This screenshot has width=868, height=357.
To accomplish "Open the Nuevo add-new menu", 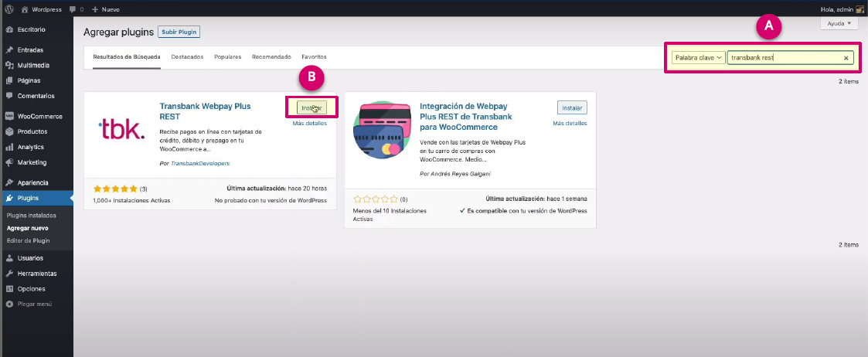I will [106, 9].
